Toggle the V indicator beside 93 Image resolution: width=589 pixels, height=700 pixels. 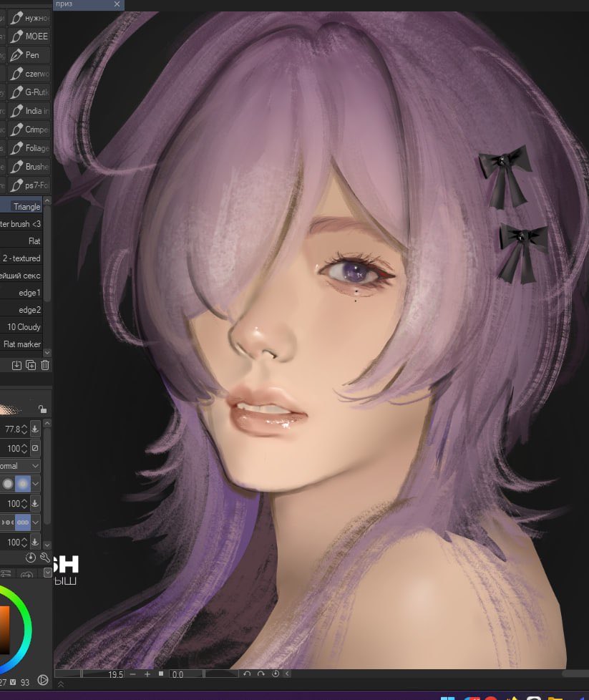tap(13, 681)
